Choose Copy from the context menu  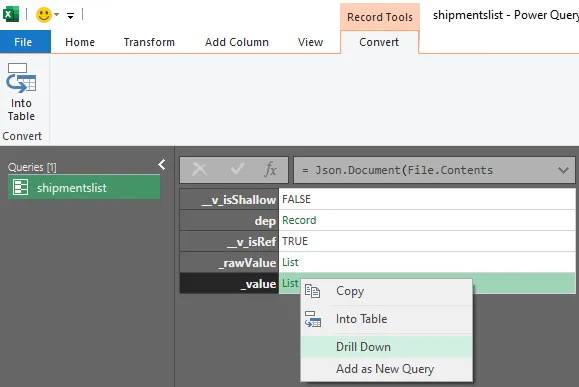tap(387, 291)
